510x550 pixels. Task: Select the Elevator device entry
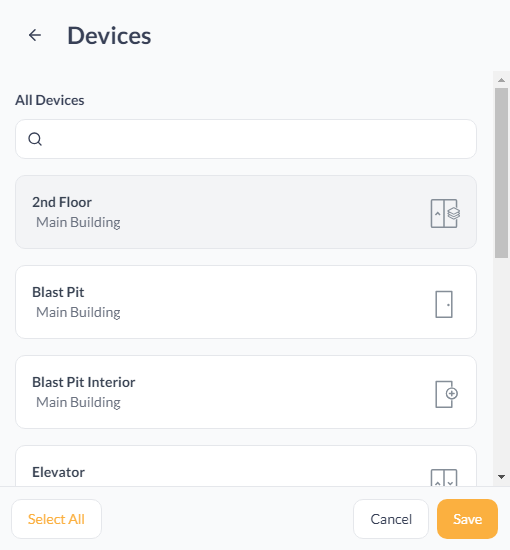[246, 466]
